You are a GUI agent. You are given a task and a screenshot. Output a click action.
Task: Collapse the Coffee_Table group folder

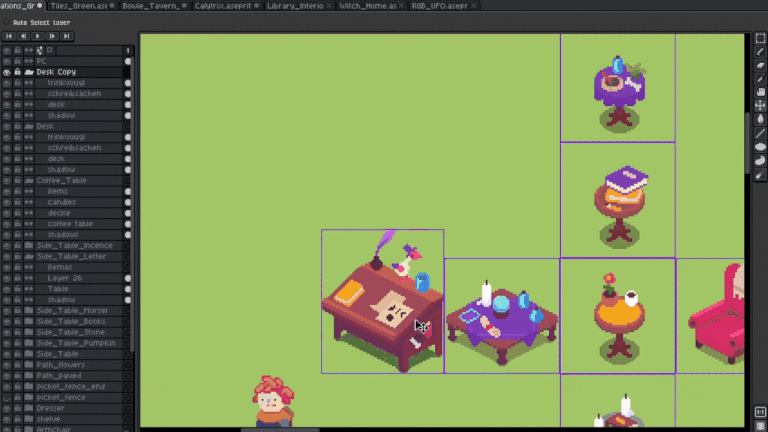[29, 180]
